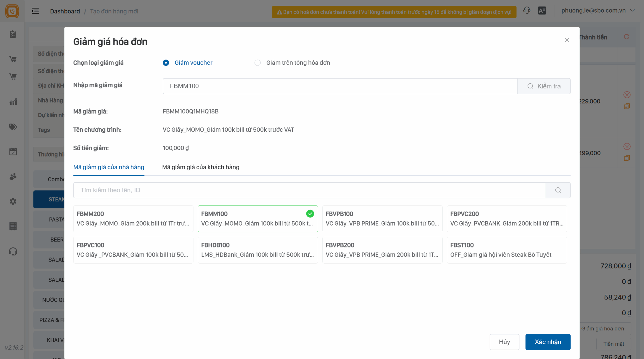Click the hamburger menu collapse icon
This screenshot has width=644, height=359.
[x=35, y=11]
